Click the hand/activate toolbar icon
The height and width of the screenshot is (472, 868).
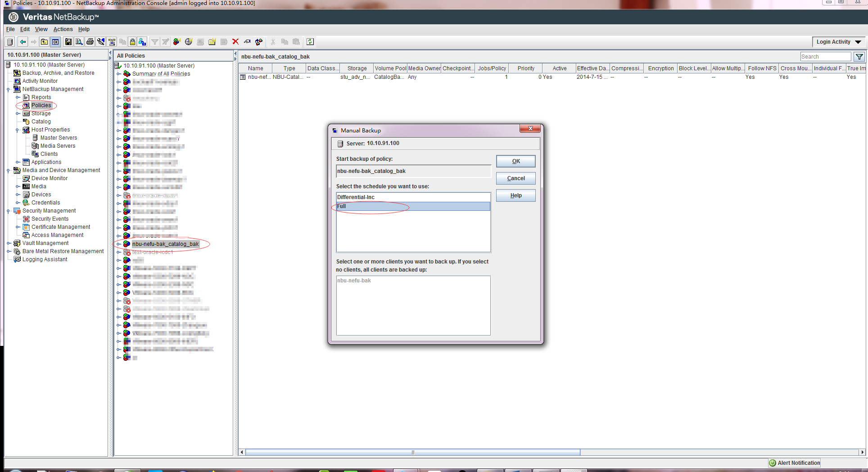247,42
